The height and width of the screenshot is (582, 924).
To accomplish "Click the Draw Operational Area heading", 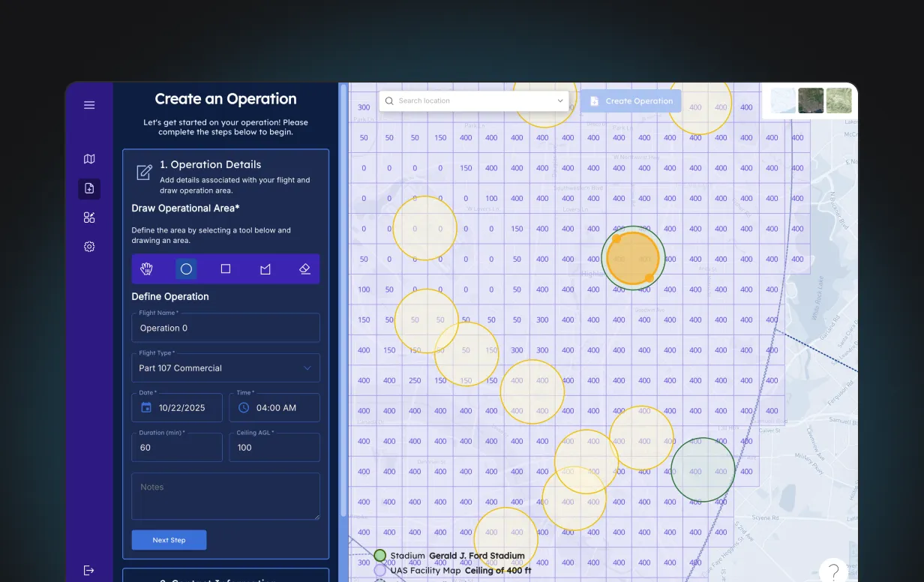I will [x=186, y=208].
